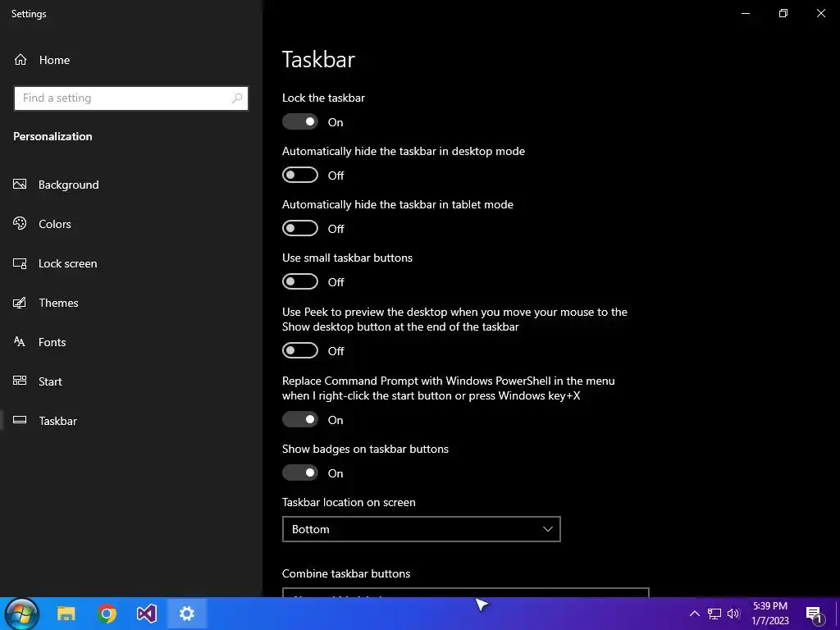Go to Settings Home
840x630 pixels.
[x=131, y=60]
